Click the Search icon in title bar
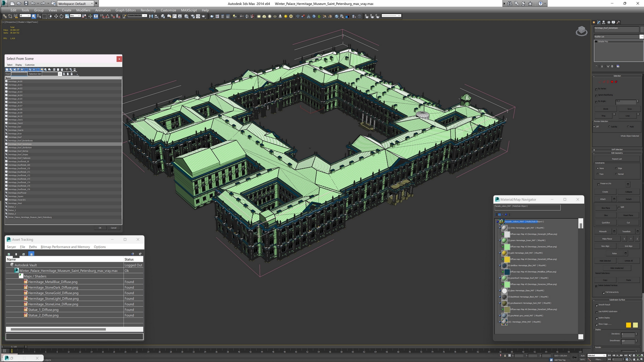The height and width of the screenshot is (362, 644). tap(509, 3)
